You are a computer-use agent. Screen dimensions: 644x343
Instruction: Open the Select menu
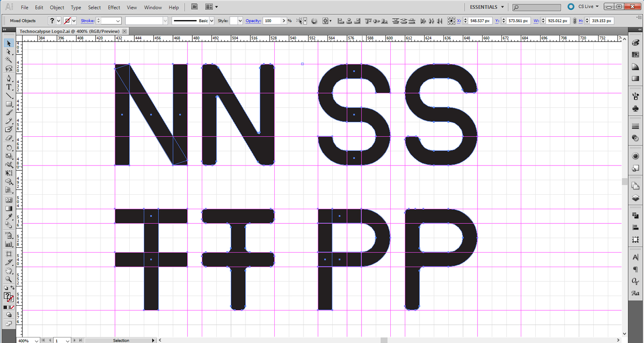pyautogui.click(x=94, y=7)
